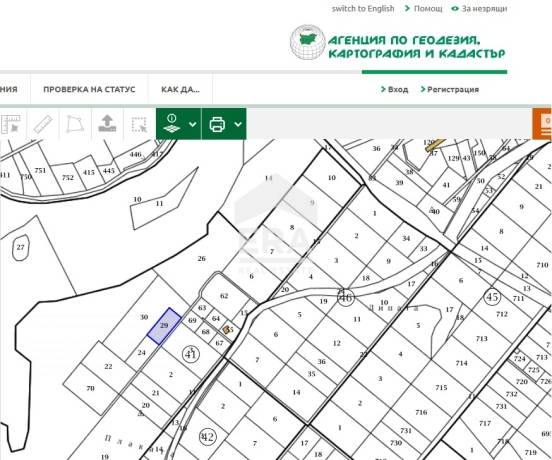
Task: Click the circled quarter number 45
Action: click(492, 297)
